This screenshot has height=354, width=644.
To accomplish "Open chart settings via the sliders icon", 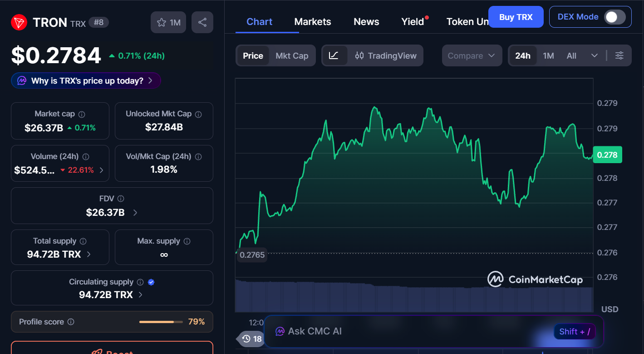I will [x=619, y=55].
